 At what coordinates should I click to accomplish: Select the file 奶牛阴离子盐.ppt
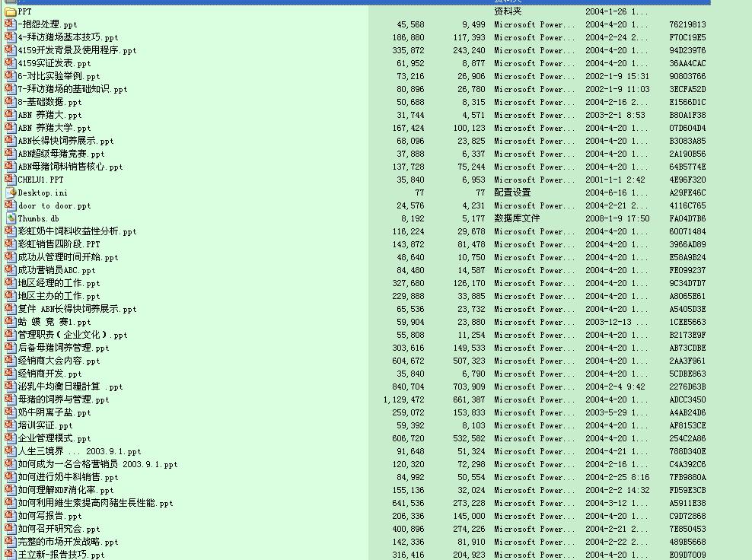tap(54, 412)
